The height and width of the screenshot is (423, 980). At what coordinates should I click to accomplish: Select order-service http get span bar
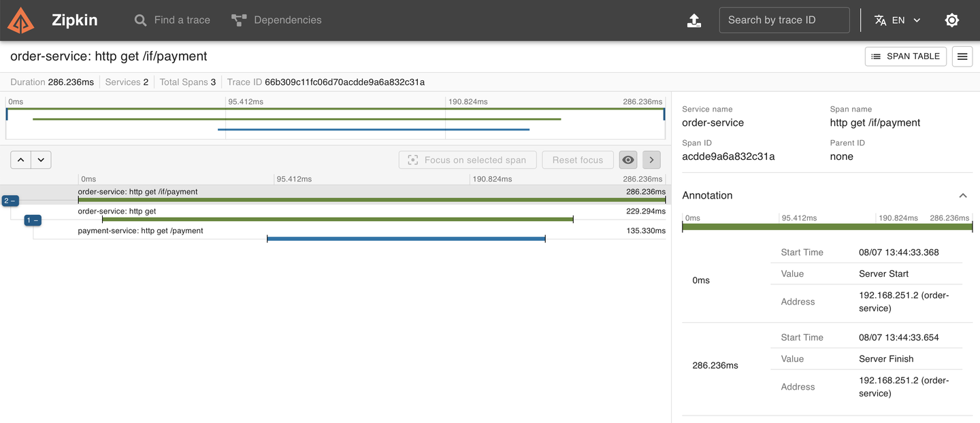pos(338,219)
